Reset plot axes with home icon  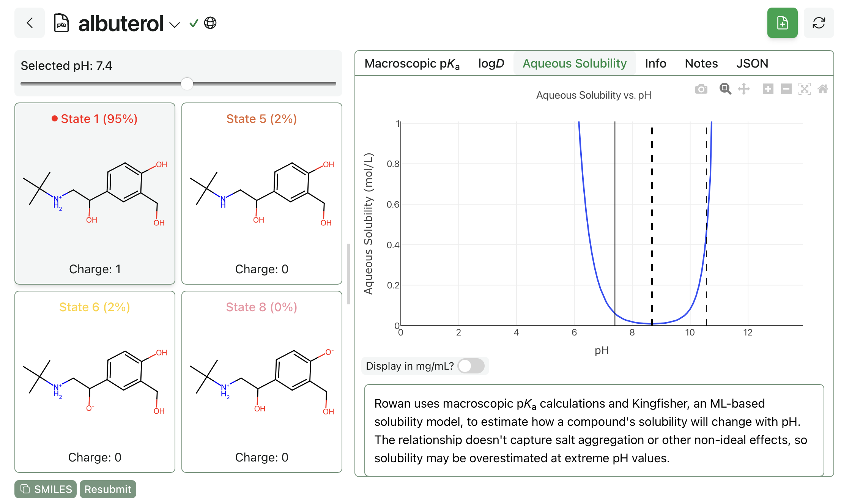823,89
